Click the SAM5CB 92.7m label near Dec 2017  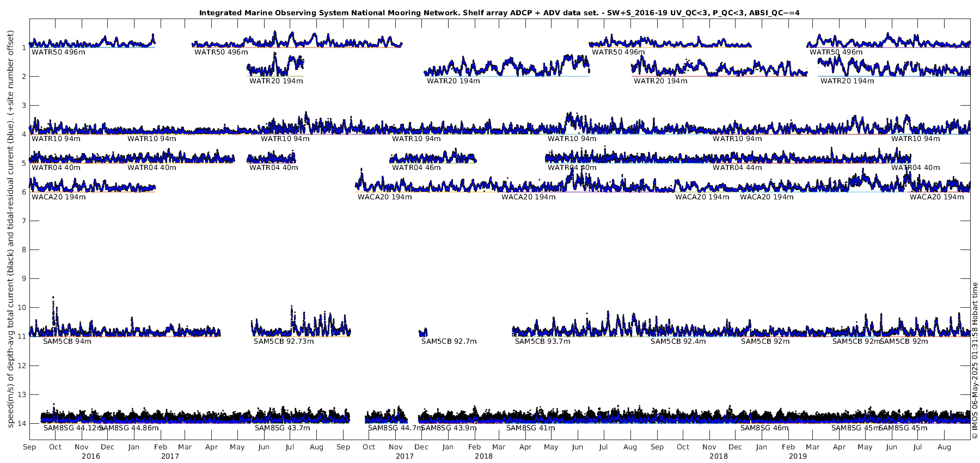point(449,342)
